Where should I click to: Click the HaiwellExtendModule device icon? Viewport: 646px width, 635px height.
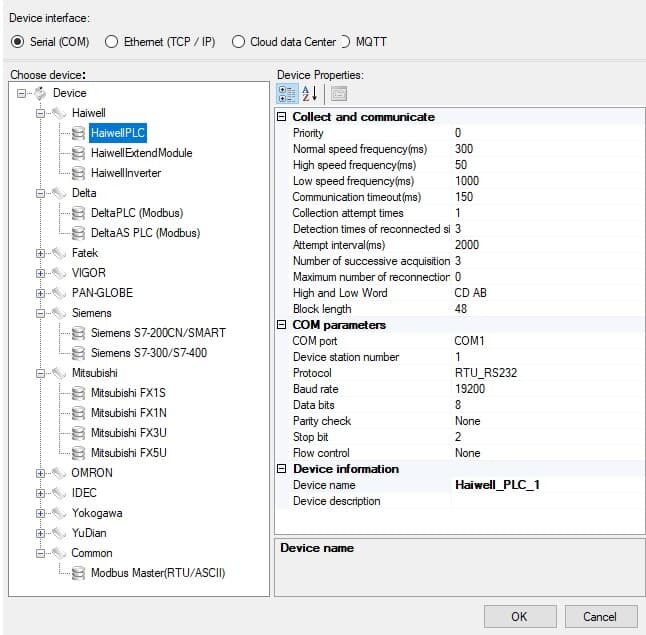(78, 153)
